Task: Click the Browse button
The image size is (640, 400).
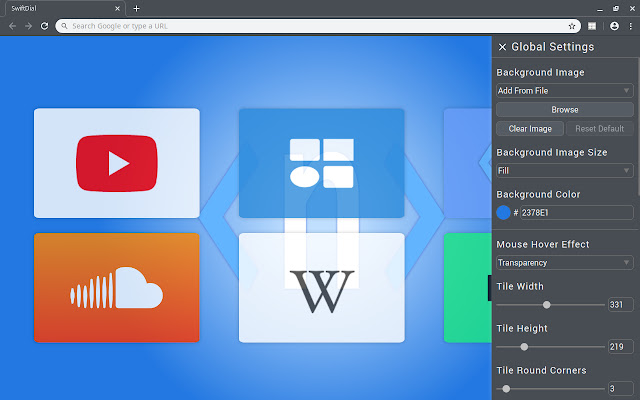Action: [x=565, y=110]
